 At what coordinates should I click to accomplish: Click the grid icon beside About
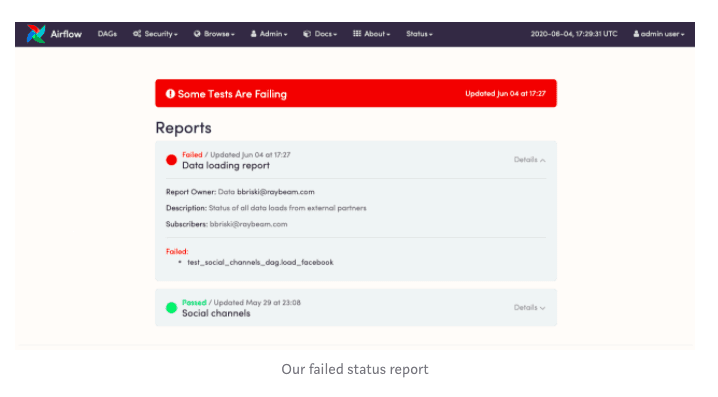357,33
